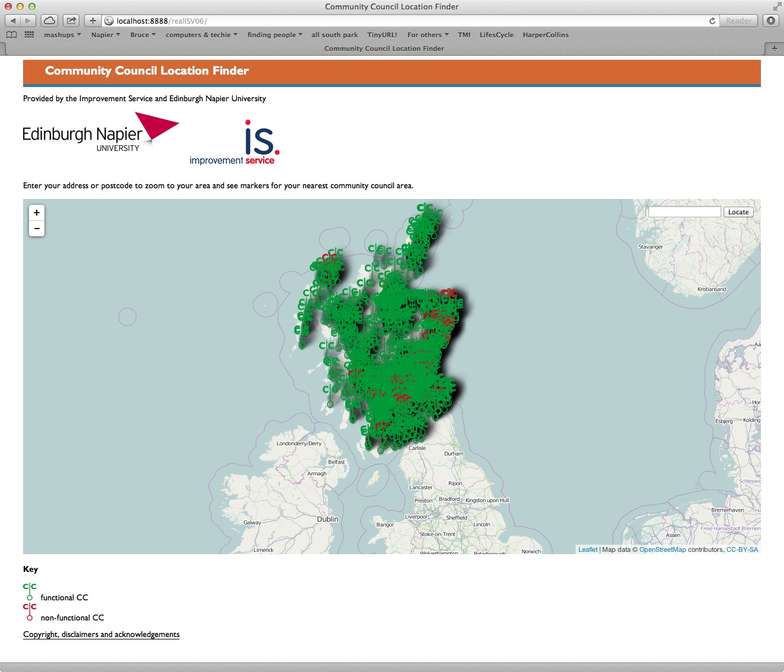Open the iCloud tabs button
784x672 pixels.
(50, 21)
